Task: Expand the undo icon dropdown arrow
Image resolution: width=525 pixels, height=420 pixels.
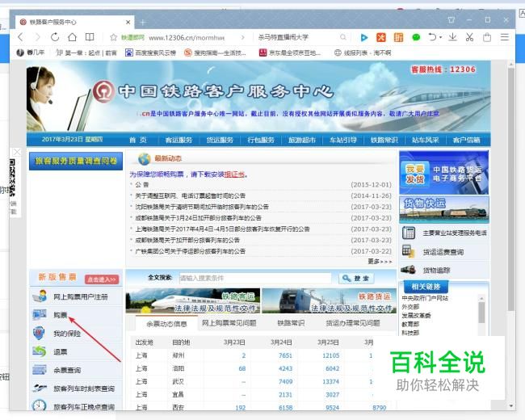Action: (x=441, y=37)
